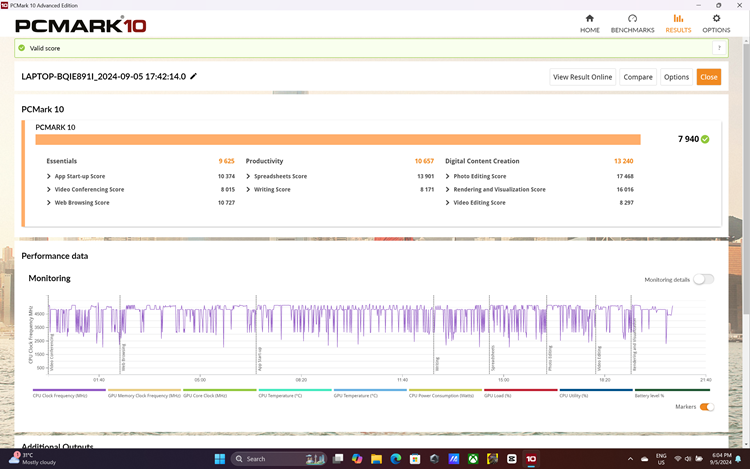Toggle GPU Memory Clock Frequency legend

(144, 393)
